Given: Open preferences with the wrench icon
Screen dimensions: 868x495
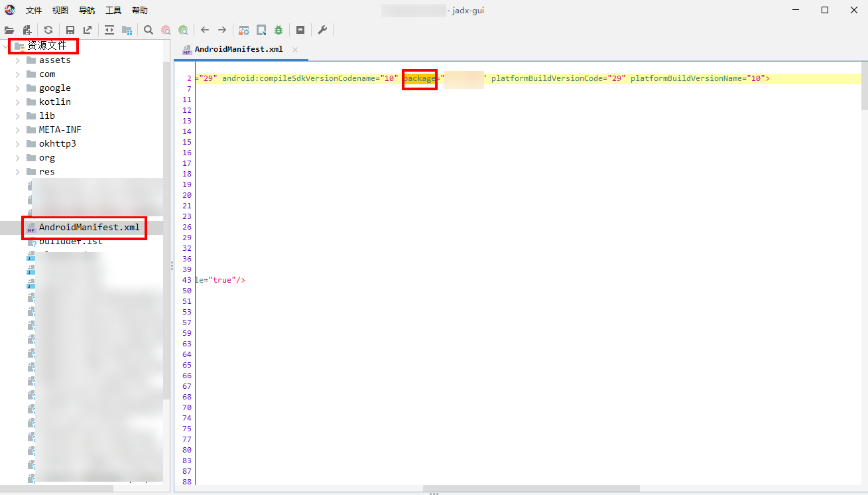Looking at the screenshot, I should pyautogui.click(x=322, y=30).
